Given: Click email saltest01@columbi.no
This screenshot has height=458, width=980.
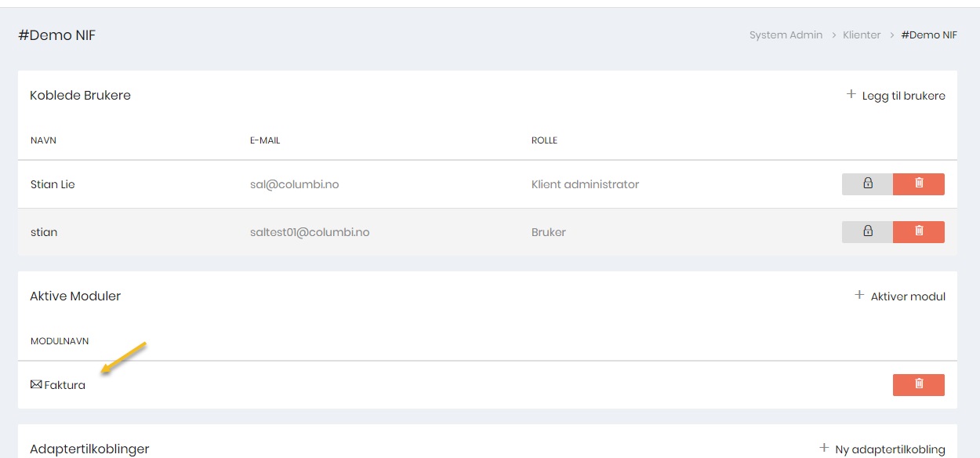Looking at the screenshot, I should (310, 232).
